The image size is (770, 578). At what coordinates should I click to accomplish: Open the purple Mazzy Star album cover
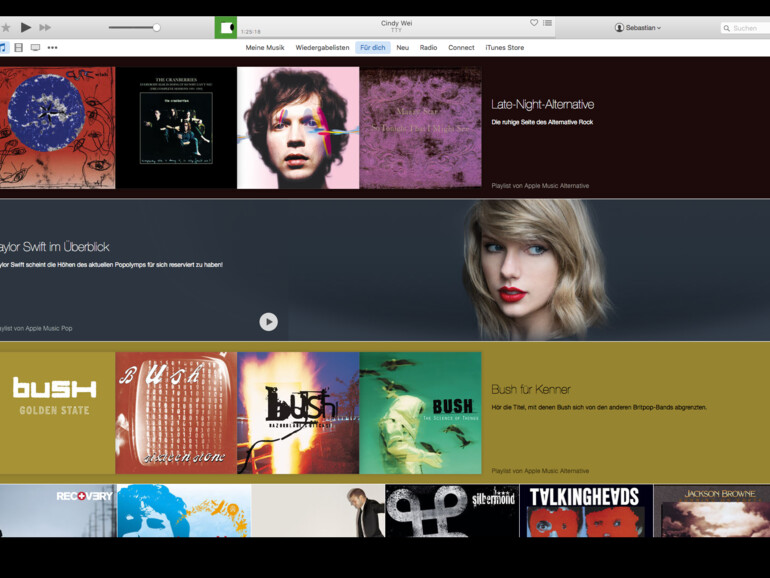[x=420, y=128]
